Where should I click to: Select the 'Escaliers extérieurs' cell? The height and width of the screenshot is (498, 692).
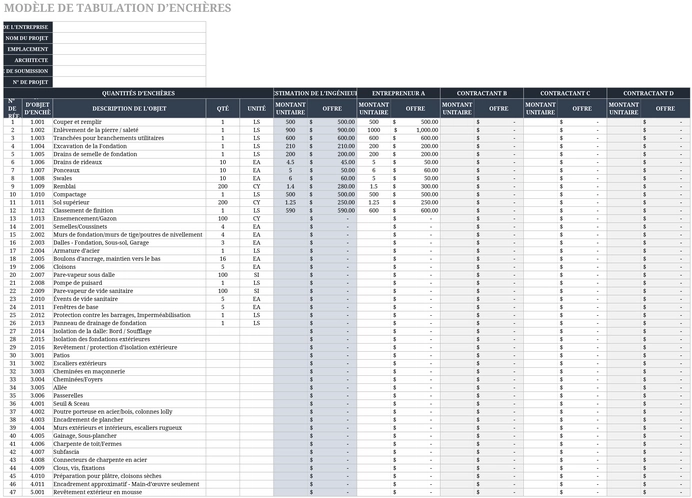129,363
